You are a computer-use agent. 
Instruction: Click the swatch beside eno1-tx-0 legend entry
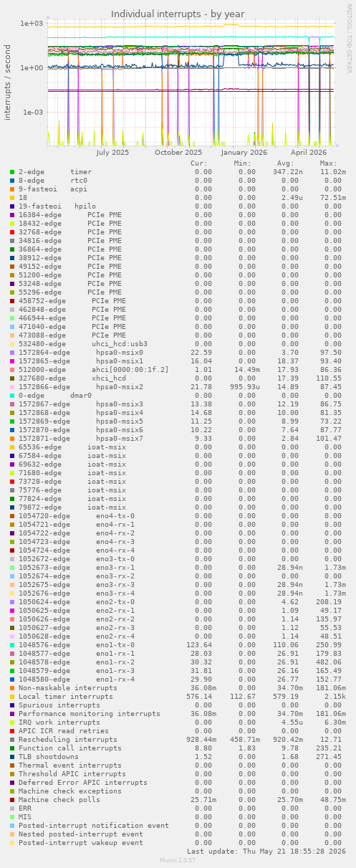(12, 645)
